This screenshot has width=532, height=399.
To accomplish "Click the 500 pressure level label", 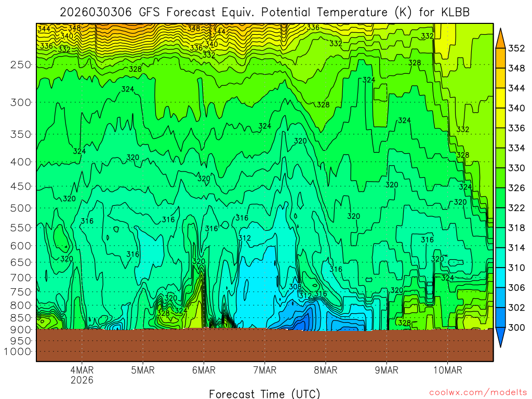I will [x=21, y=208].
